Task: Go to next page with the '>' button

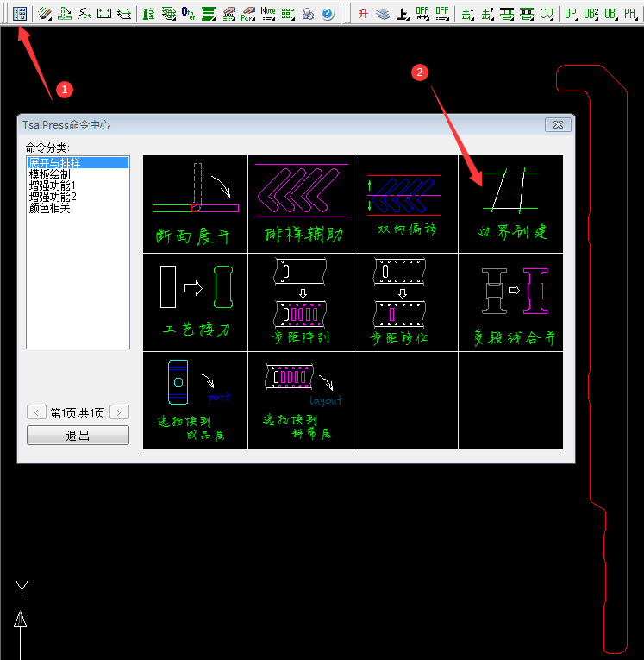Action: (119, 412)
